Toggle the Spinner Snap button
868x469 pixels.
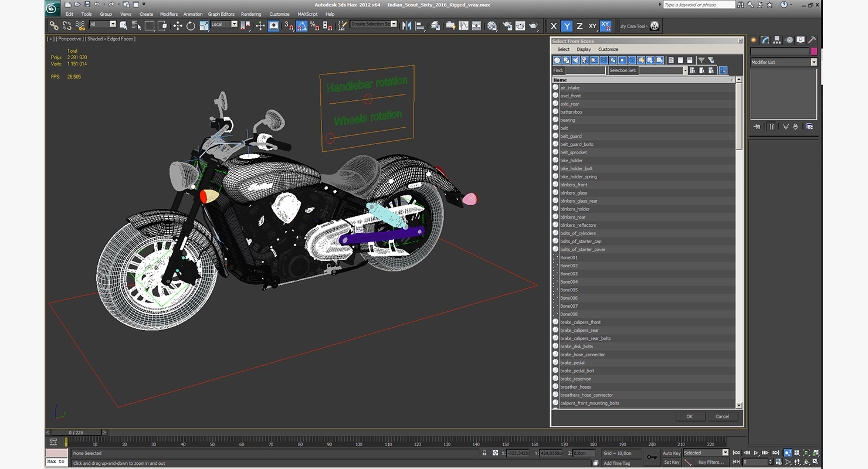pyautogui.click(x=327, y=26)
